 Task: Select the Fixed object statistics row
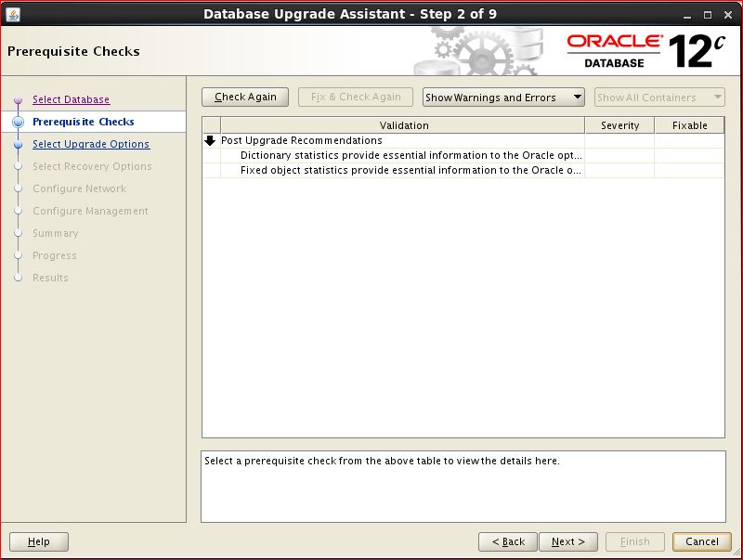click(x=411, y=171)
